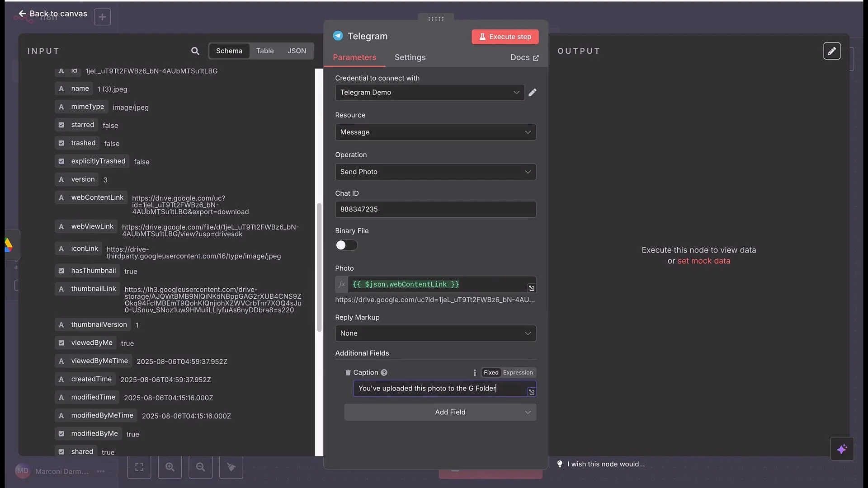
Task: Click the webContentLink field pill
Action: pos(91,197)
